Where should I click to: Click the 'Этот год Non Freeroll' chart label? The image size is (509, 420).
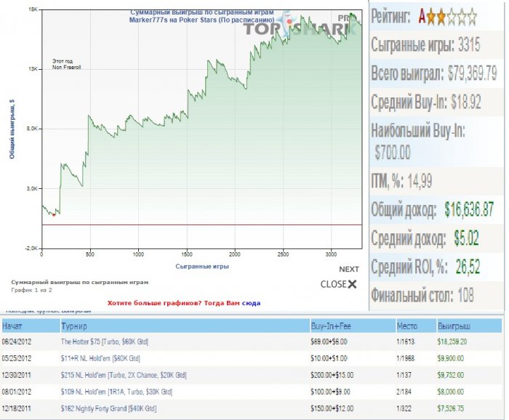[x=67, y=64]
